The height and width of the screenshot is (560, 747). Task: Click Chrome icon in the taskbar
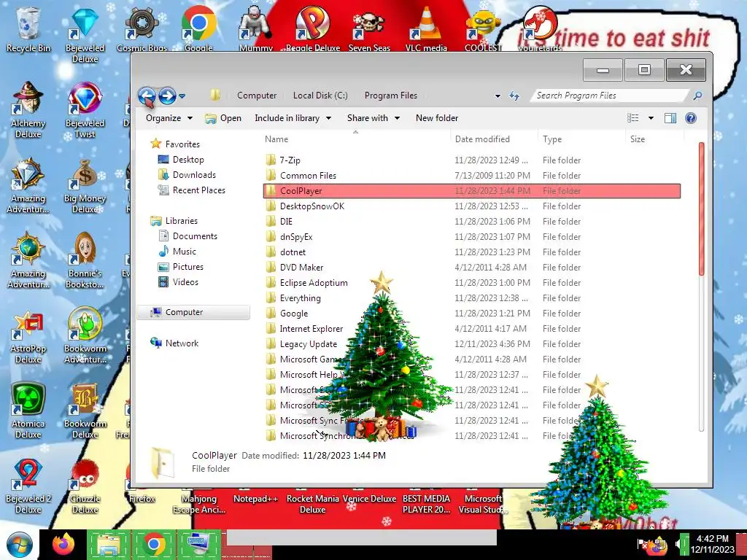click(153, 544)
